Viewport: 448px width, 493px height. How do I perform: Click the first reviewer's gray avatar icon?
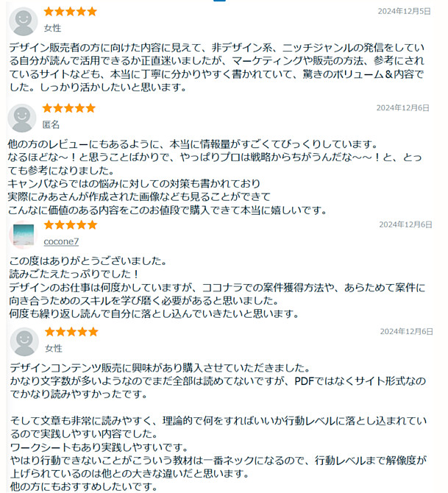click(24, 21)
